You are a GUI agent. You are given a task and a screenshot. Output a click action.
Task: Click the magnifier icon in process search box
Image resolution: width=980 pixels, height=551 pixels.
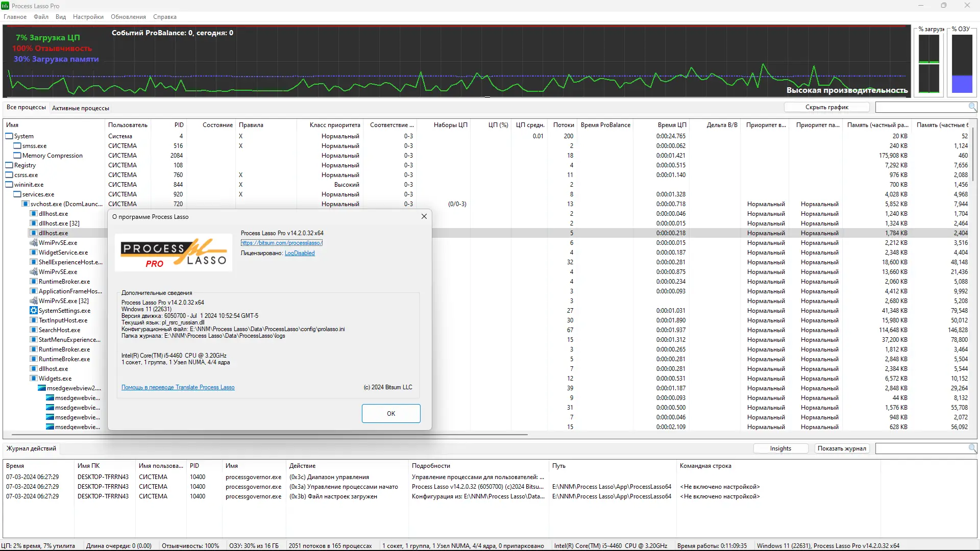972,107
